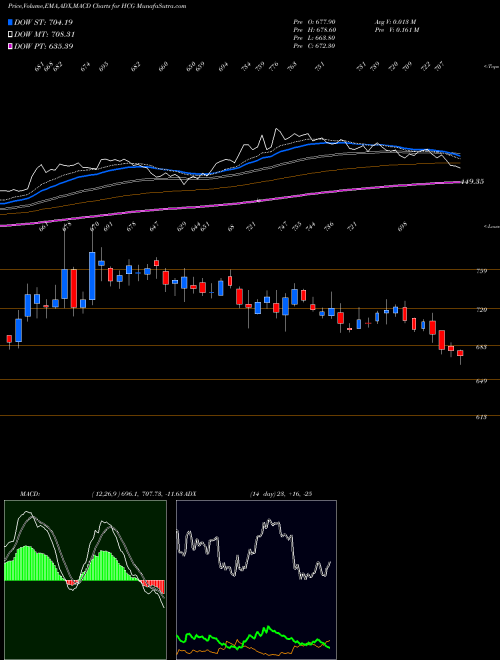Click the blue DOW ST legend swatch

10,22
